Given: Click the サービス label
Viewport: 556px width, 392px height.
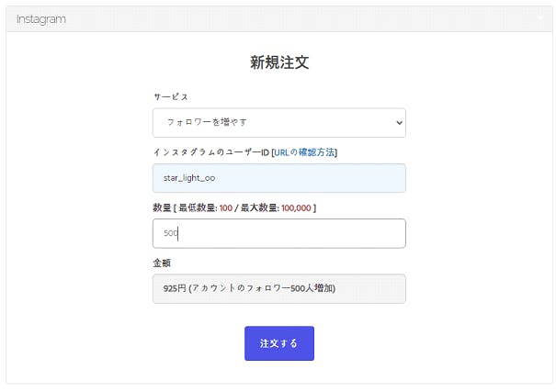Looking at the screenshot, I should point(170,96).
